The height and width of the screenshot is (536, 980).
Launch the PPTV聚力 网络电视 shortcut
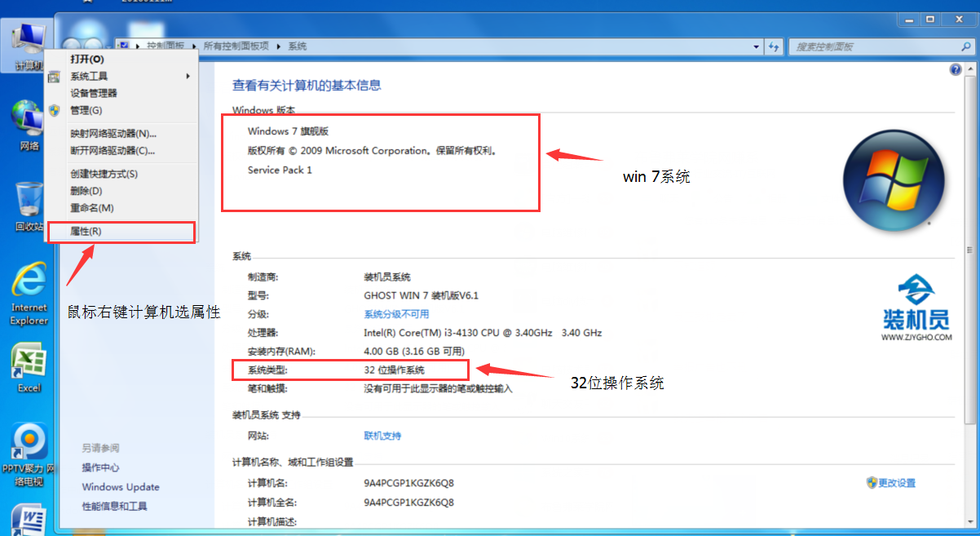coord(29,454)
